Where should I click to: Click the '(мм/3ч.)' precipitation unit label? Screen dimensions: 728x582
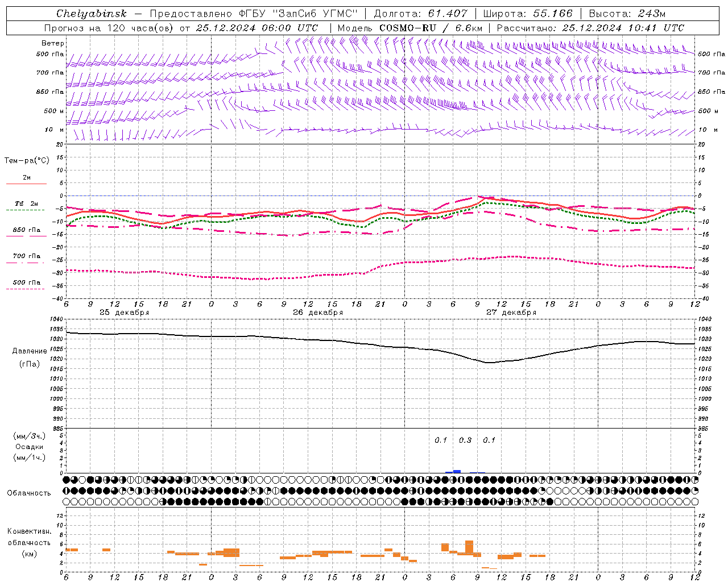[30, 436]
